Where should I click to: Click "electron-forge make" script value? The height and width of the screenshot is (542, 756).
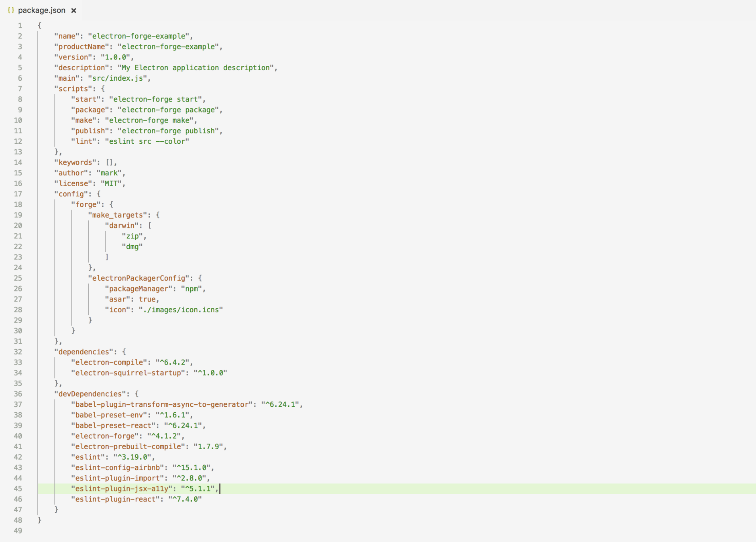pyautogui.click(x=149, y=120)
